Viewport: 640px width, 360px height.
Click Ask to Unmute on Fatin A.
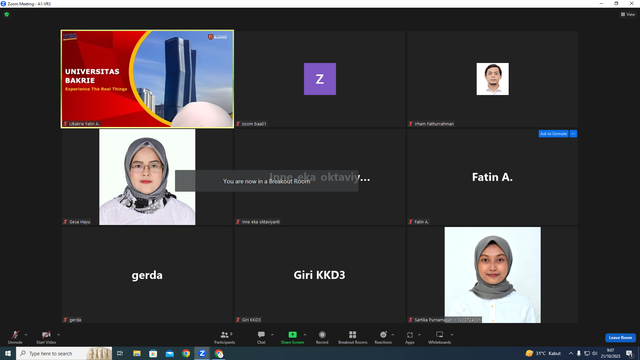click(553, 133)
